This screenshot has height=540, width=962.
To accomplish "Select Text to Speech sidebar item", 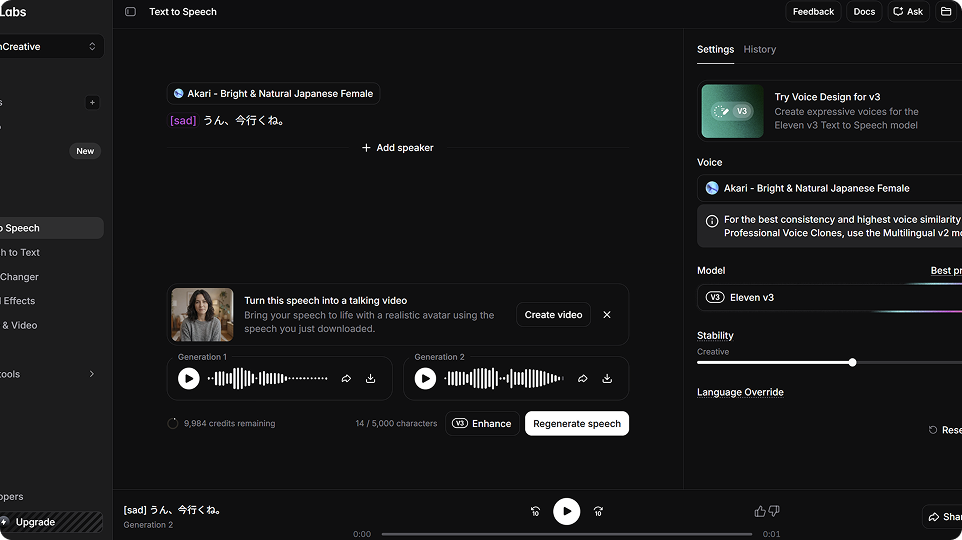I will [x=52, y=228].
